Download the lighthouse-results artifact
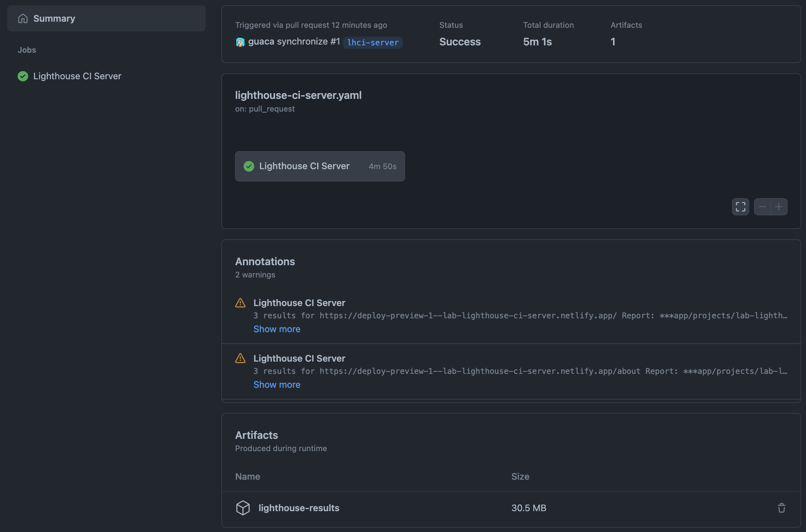The width and height of the screenshot is (806, 532). (299, 508)
